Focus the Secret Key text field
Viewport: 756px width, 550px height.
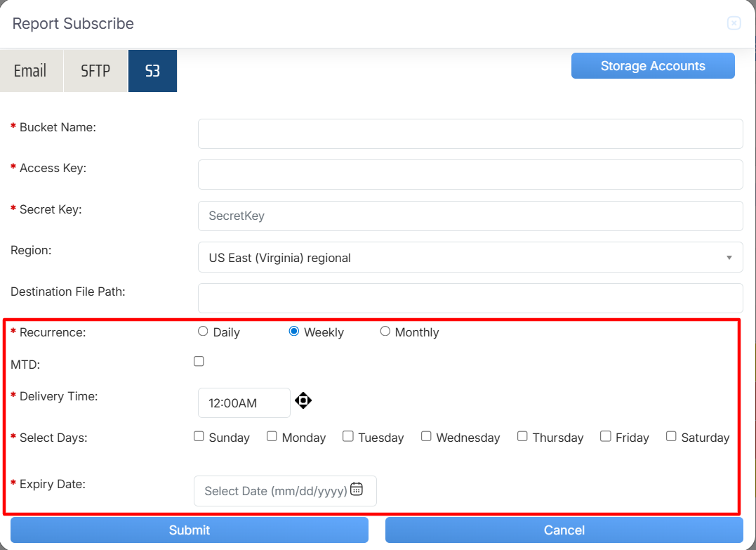[470, 216]
